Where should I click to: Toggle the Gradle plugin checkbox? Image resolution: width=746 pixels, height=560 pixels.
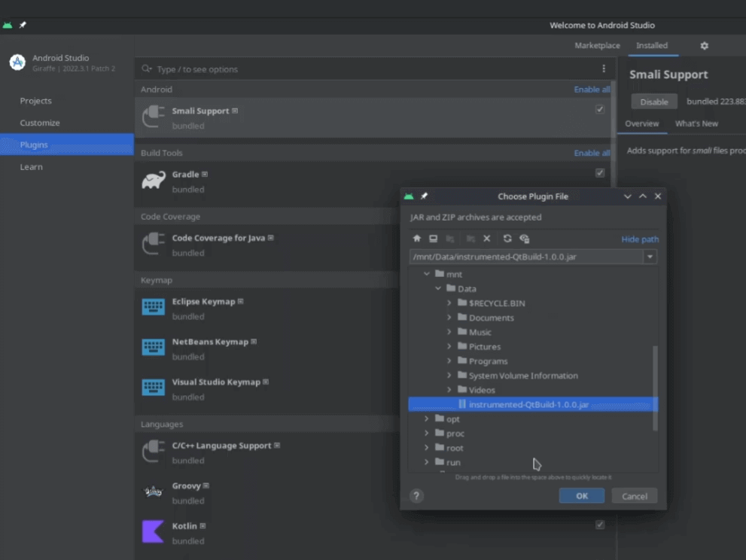(x=600, y=172)
